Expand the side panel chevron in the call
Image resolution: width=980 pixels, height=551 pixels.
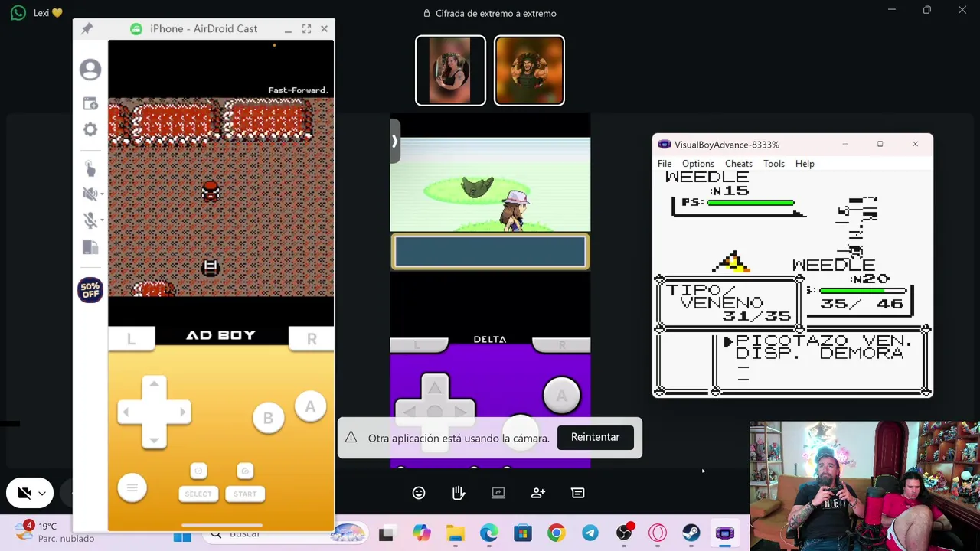tap(394, 142)
